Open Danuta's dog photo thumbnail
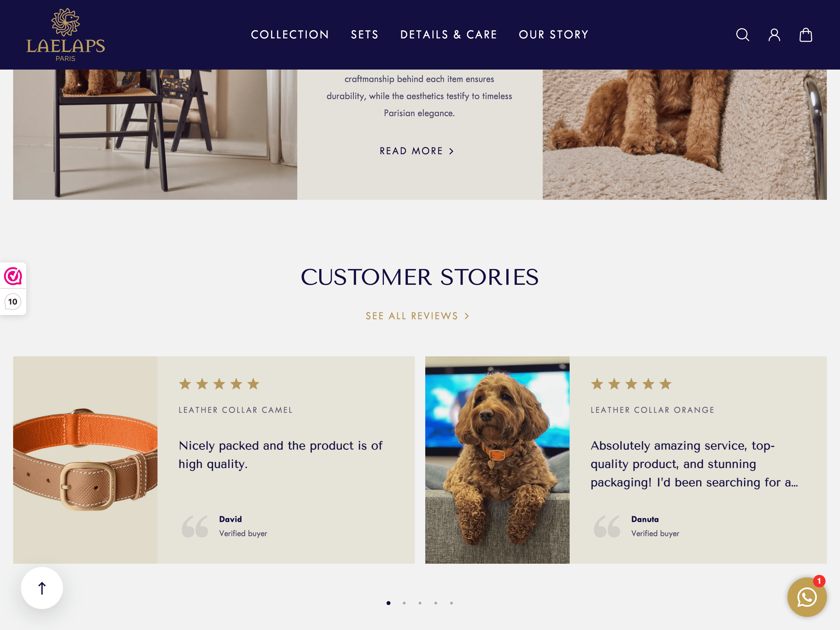840x630 pixels. click(497, 459)
